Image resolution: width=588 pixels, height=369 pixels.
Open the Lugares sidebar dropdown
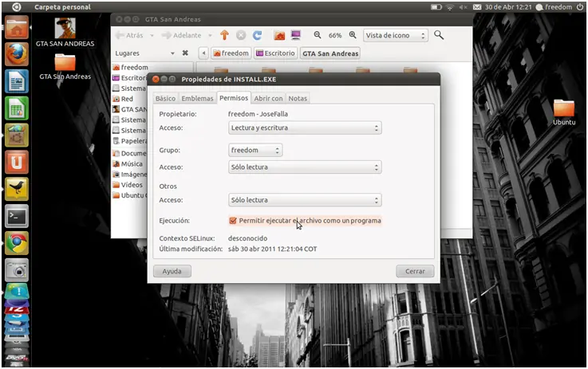coord(172,53)
